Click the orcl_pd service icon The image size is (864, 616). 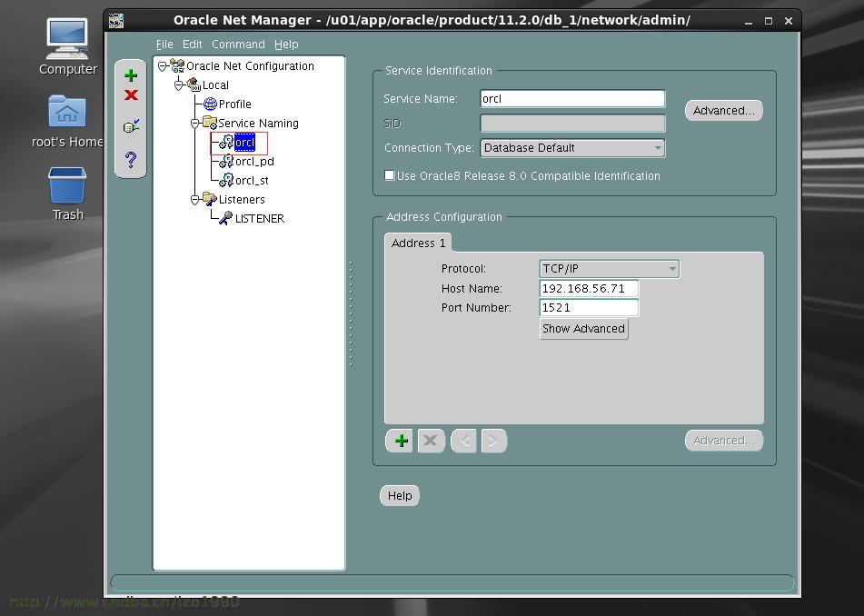pyautogui.click(x=226, y=162)
